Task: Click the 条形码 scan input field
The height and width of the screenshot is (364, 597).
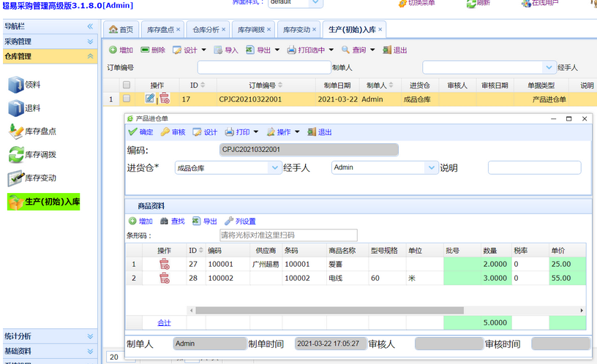Action: pos(288,235)
